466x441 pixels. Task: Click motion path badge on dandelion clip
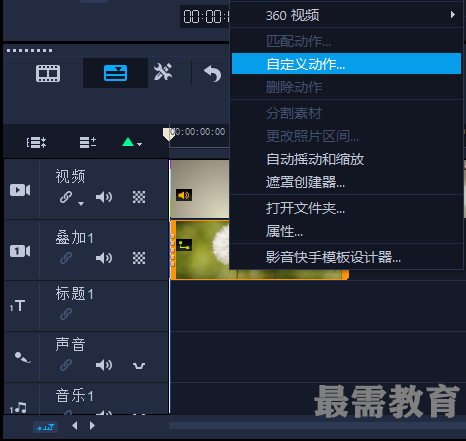(x=184, y=245)
